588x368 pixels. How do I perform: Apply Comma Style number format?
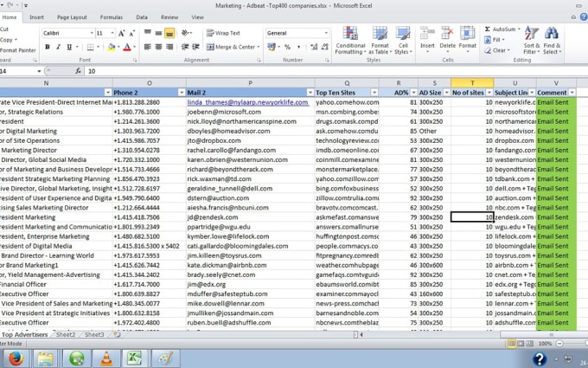(x=298, y=47)
